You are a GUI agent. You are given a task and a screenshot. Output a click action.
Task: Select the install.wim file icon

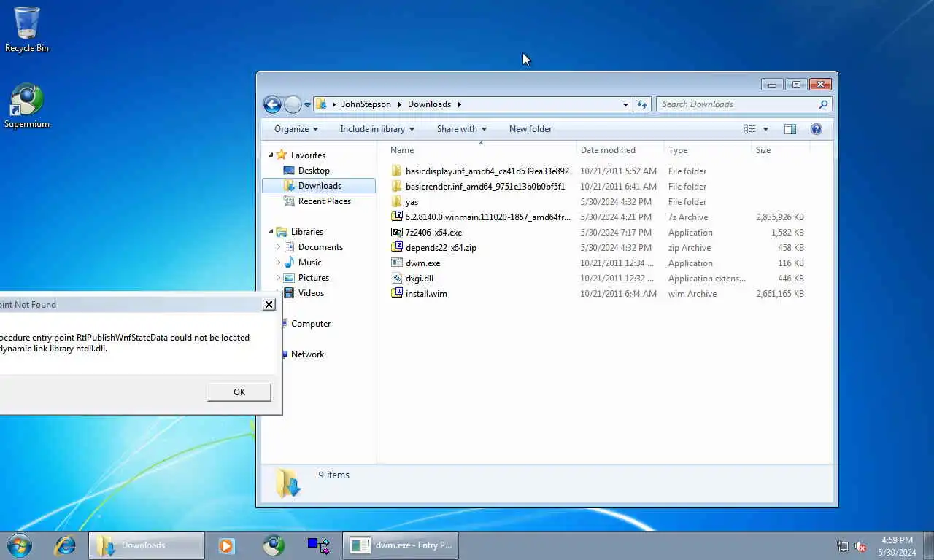(397, 294)
